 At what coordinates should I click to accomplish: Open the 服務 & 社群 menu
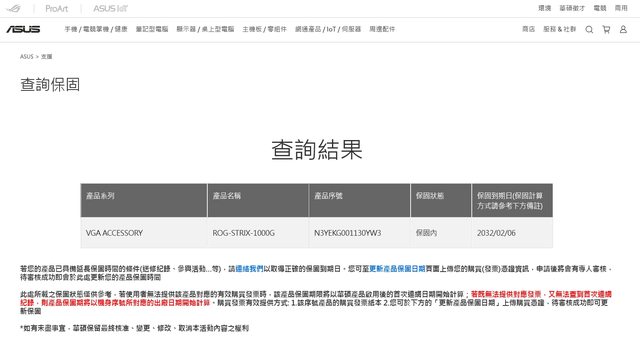pyautogui.click(x=559, y=29)
